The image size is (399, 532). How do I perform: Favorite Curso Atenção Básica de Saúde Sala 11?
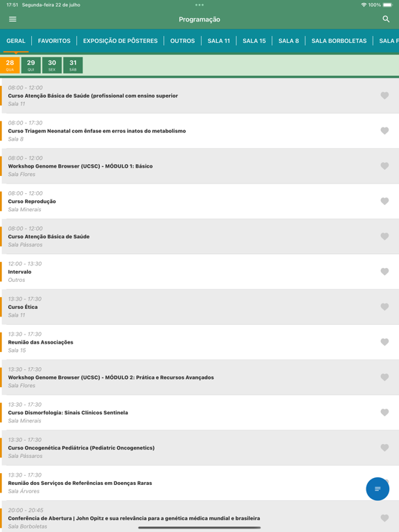(384, 96)
